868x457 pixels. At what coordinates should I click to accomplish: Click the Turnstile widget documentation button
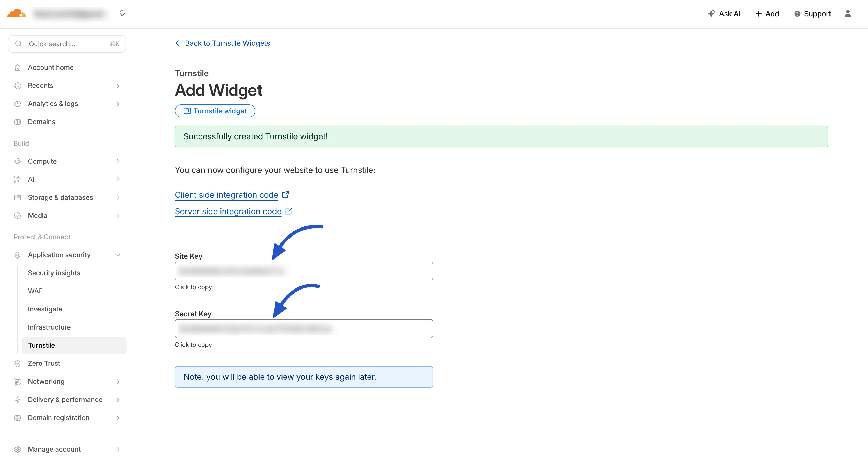[x=215, y=111]
